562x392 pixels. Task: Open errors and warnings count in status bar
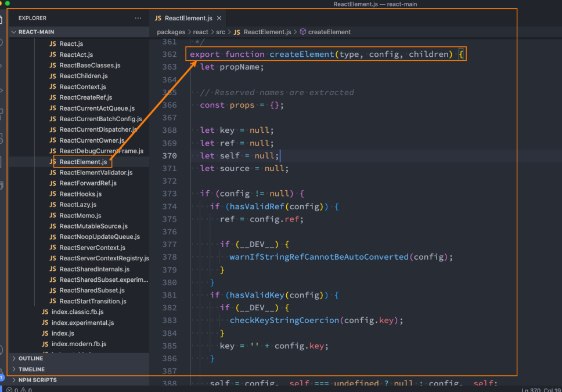[x=19, y=390]
